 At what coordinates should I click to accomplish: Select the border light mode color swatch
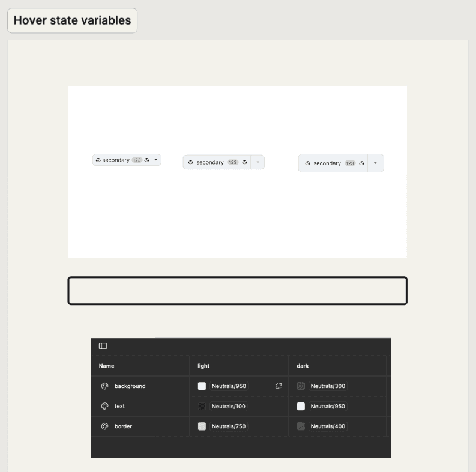coord(202,426)
